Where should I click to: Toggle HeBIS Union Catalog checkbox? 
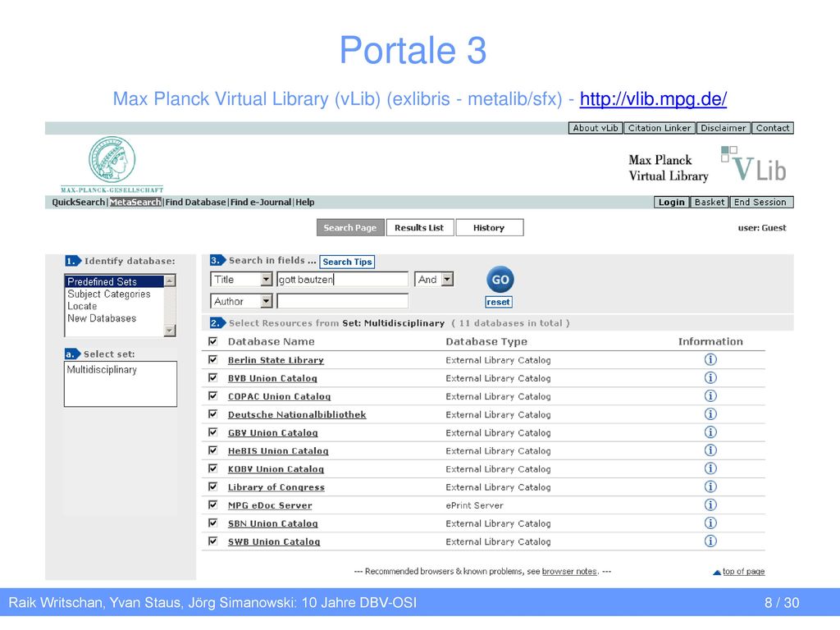click(213, 450)
